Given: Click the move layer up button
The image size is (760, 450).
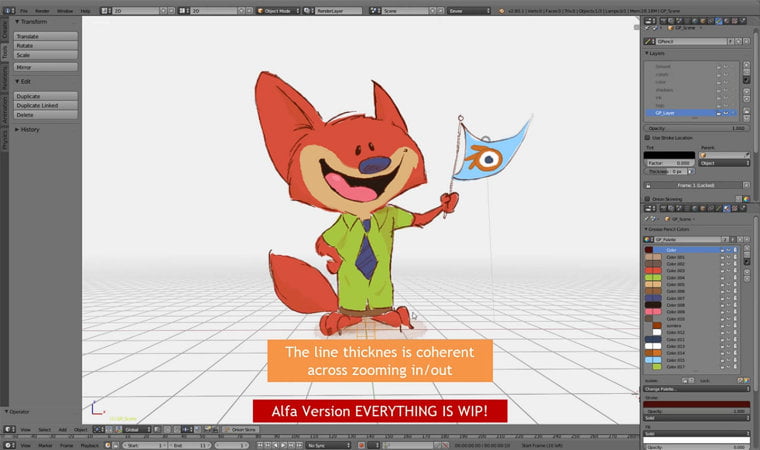Looking at the screenshot, I should pos(746,91).
